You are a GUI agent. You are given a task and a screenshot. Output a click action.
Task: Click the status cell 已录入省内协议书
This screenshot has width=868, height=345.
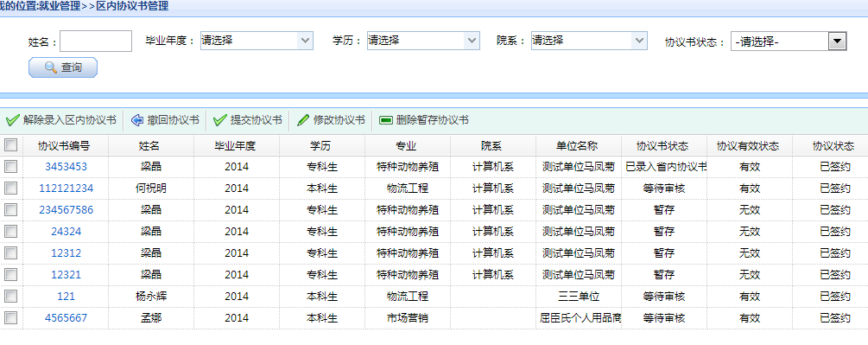[x=666, y=167]
